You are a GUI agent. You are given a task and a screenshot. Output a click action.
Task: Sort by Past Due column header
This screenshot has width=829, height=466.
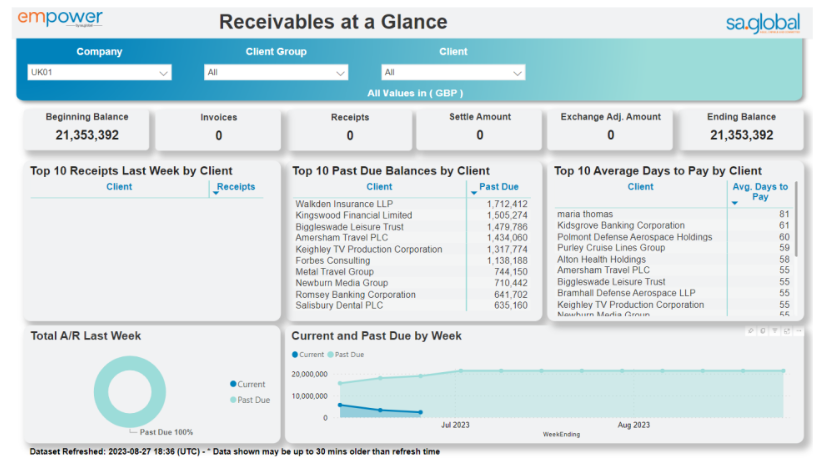click(x=499, y=187)
